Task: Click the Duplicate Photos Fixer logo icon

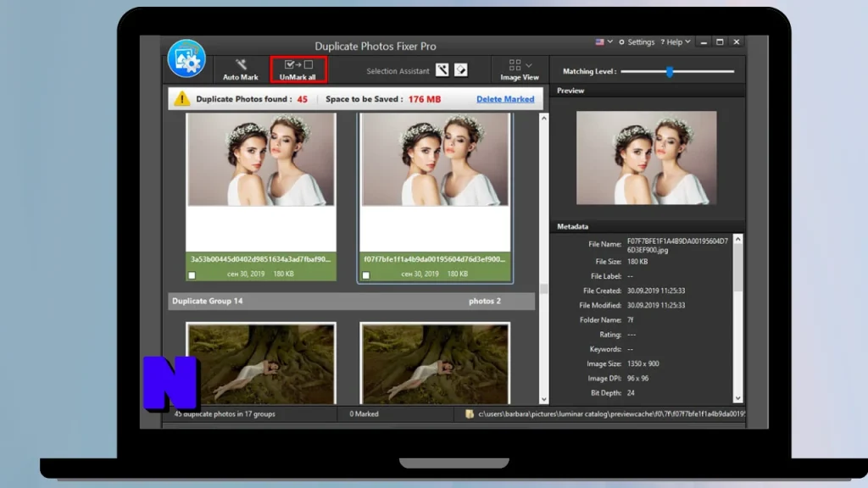Action: coord(186,58)
